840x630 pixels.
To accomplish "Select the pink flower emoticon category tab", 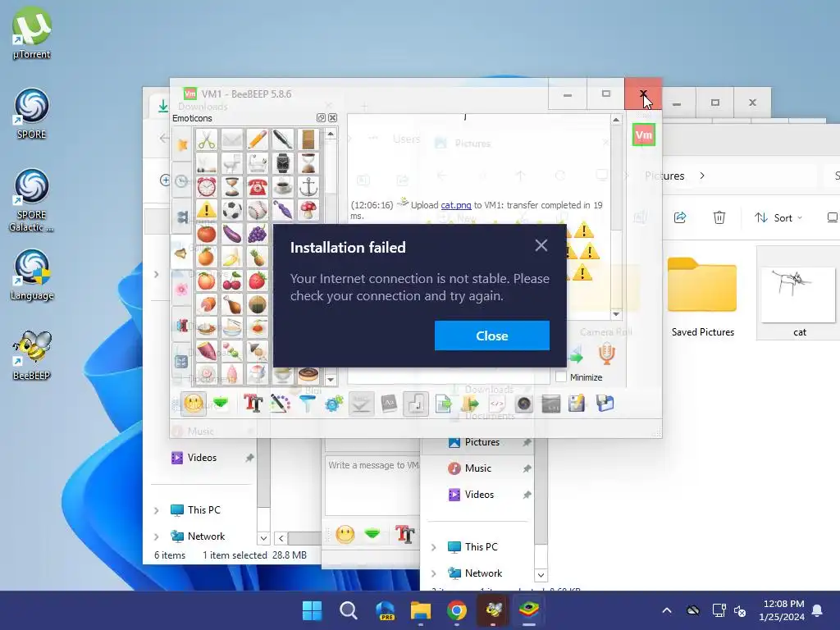I will click(181, 290).
